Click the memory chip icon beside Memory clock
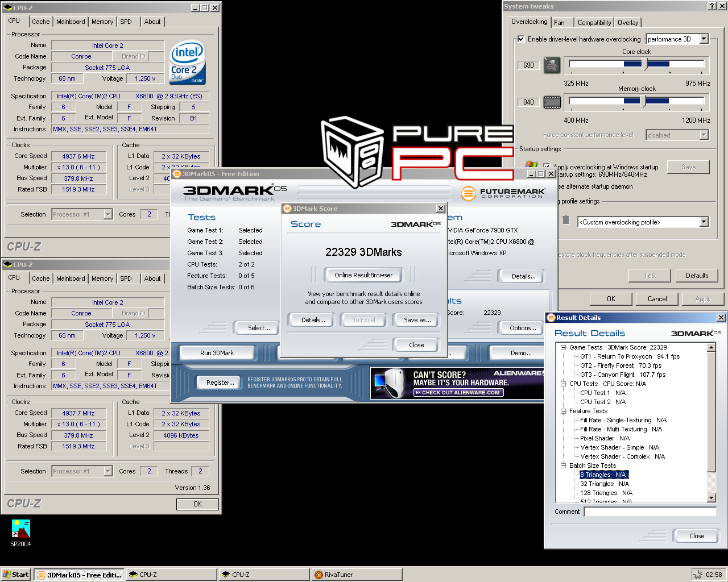Viewport: 728px width, 582px height. [552, 102]
